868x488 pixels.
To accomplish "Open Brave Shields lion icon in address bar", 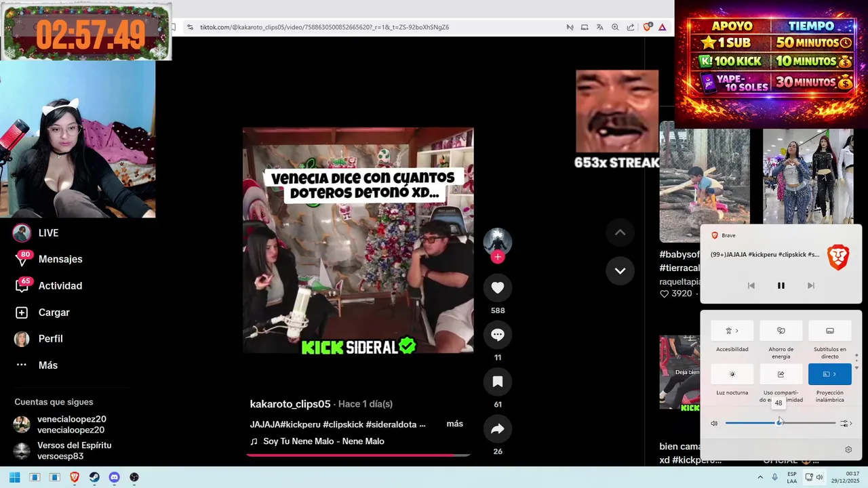I will tap(647, 27).
